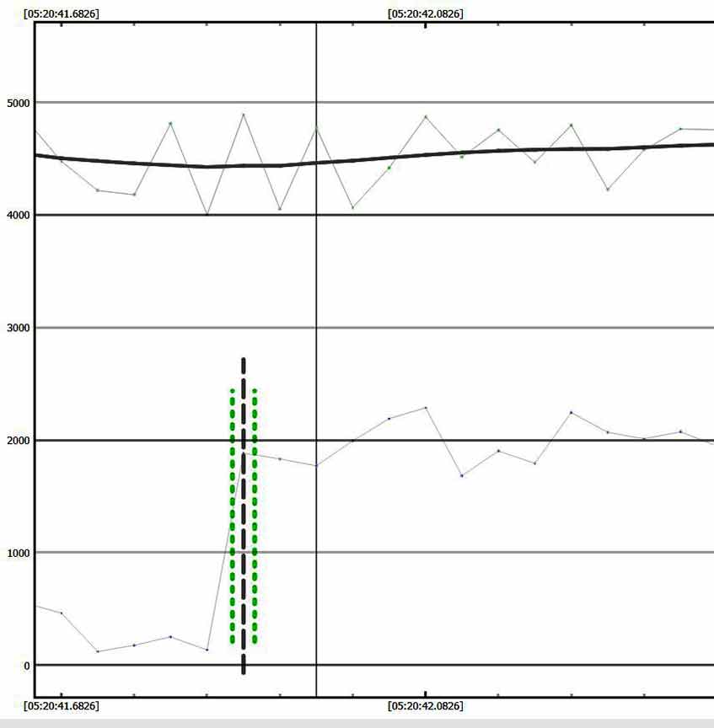Click the black dashed vertical event marker
714x728 pixels.
[244, 516]
